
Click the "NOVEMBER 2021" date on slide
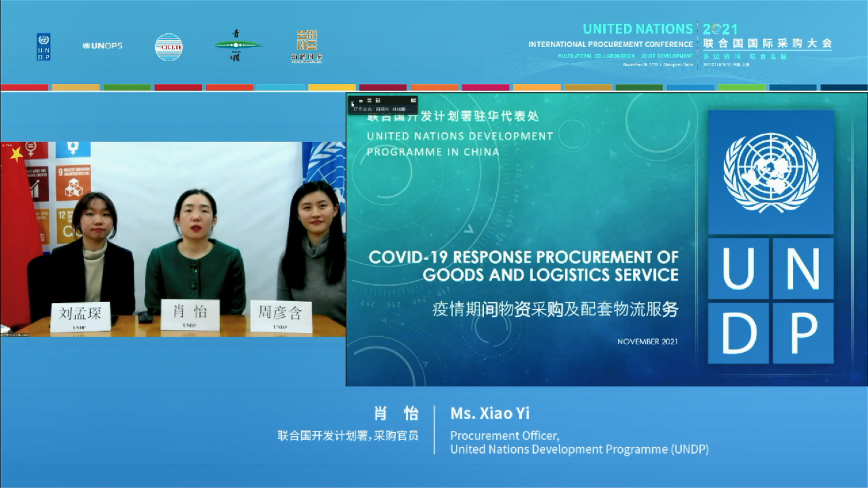coord(647,341)
